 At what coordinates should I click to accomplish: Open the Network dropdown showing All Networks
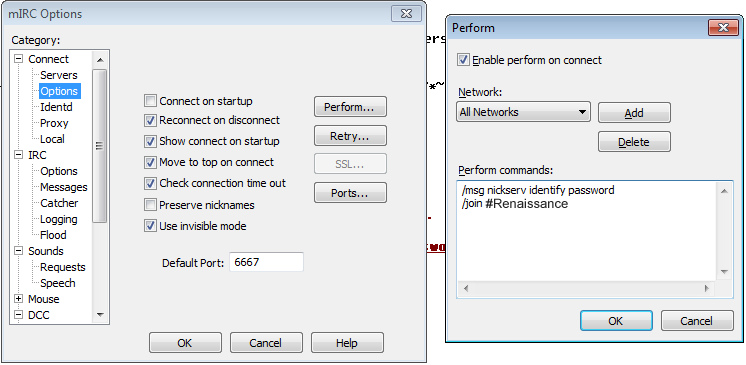523,112
